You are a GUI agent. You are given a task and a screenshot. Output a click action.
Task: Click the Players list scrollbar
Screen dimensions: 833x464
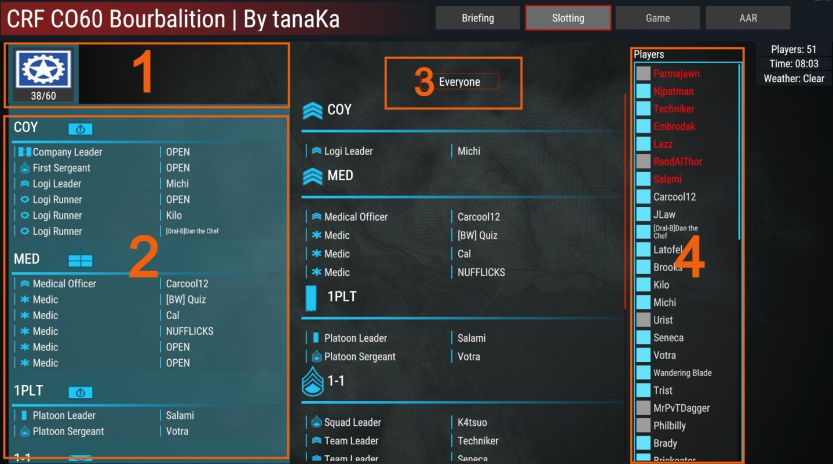point(740,150)
